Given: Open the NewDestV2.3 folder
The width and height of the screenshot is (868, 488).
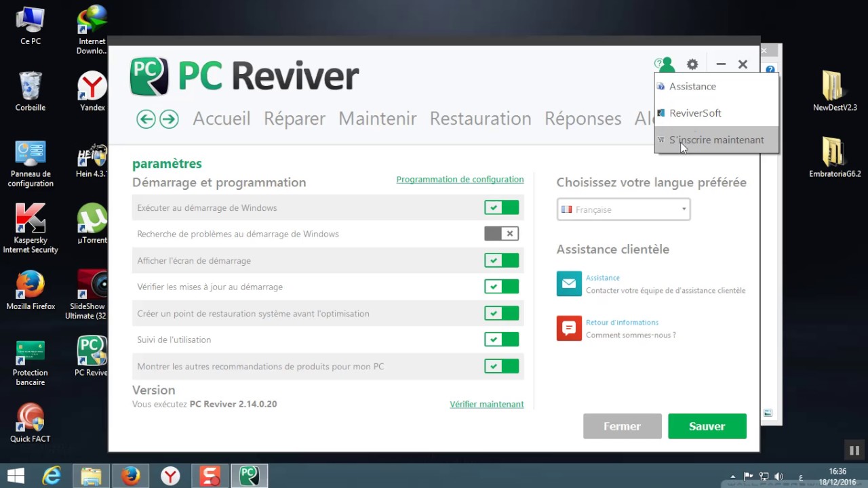Looking at the screenshot, I should (835, 91).
